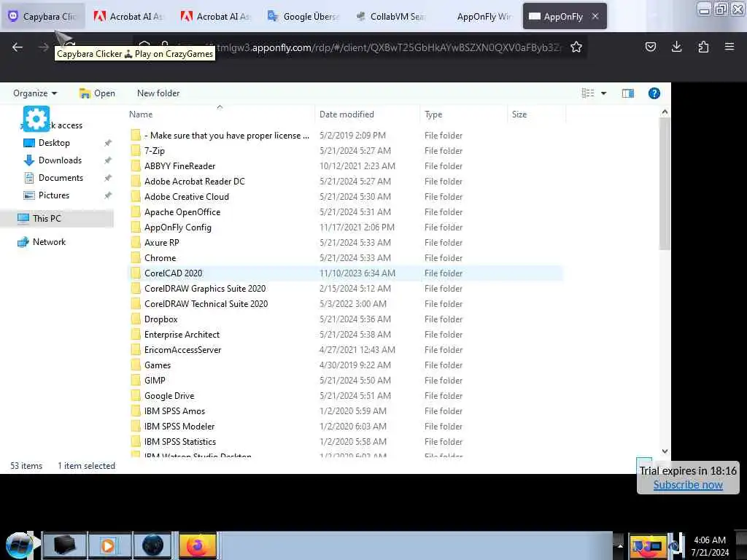Screen dimensions: 747x560
Task: Switch to the Google Übersetzer tab
Action: click(x=303, y=16)
